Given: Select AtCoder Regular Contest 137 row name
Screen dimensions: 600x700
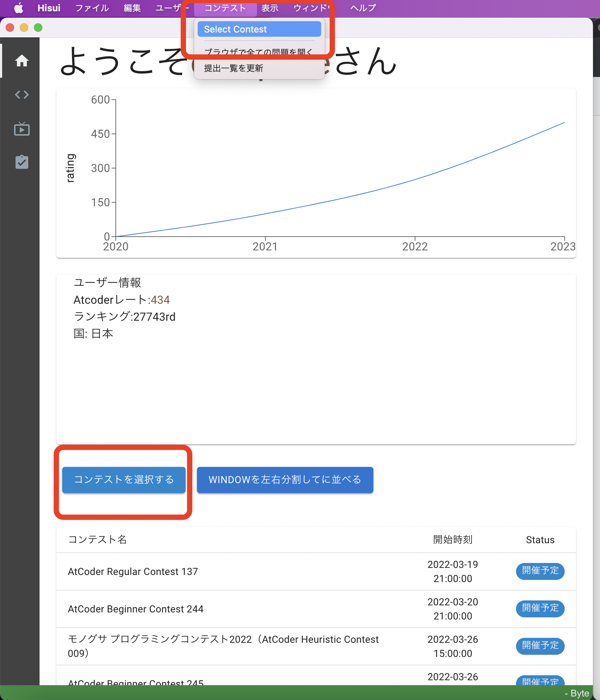Looking at the screenshot, I should [133, 571].
